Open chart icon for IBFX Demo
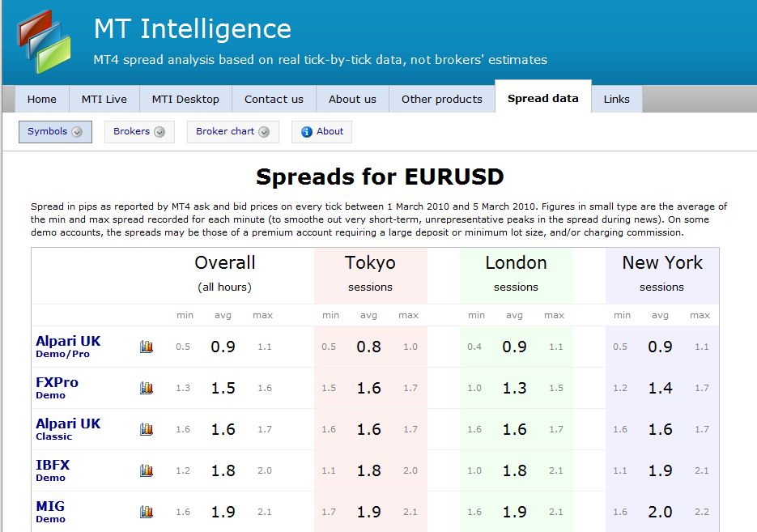 click(147, 470)
